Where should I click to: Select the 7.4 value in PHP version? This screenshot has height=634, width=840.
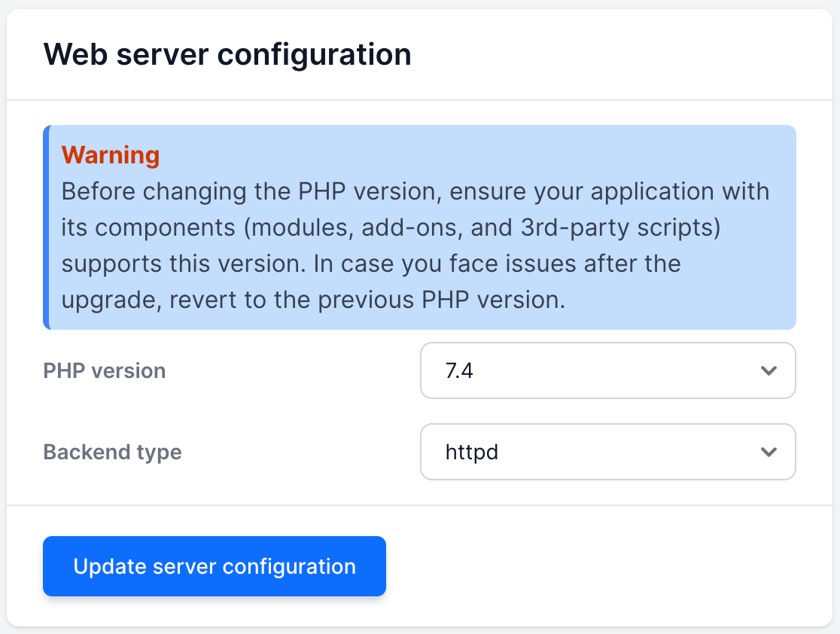point(459,370)
